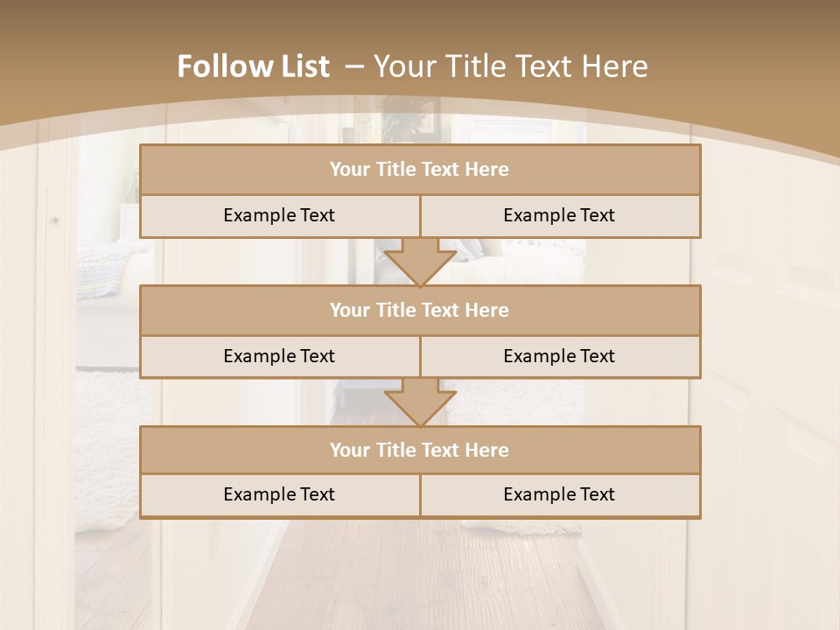
Task: Select the down arrow between middle and bottom blocks
Action: tap(420, 402)
